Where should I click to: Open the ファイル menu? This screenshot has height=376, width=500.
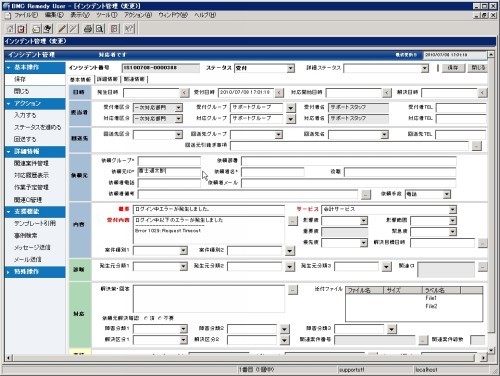point(26,15)
